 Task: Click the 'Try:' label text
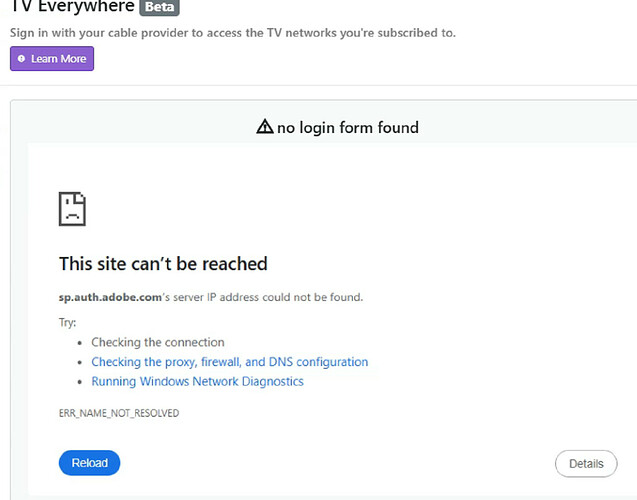coord(68,323)
